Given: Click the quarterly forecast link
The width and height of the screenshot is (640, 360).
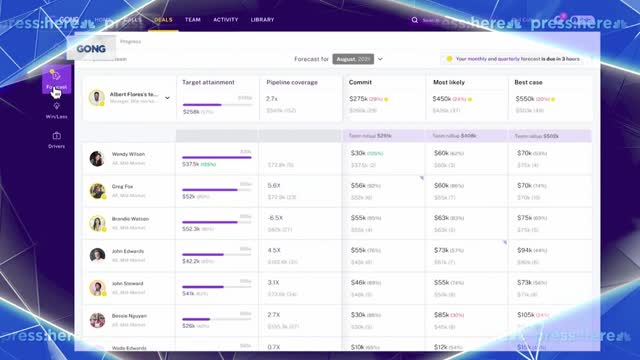Looking at the screenshot, I should pyautogui.click(x=509, y=59).
